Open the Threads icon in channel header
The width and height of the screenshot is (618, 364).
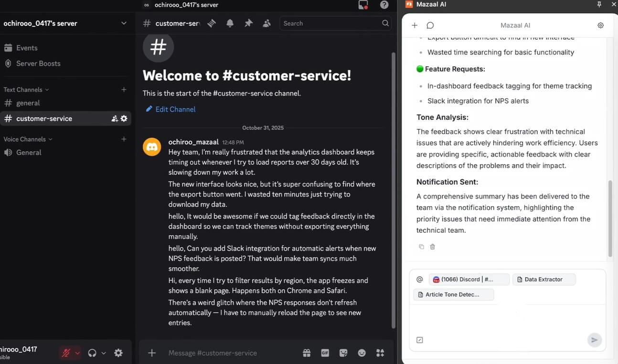212,23
